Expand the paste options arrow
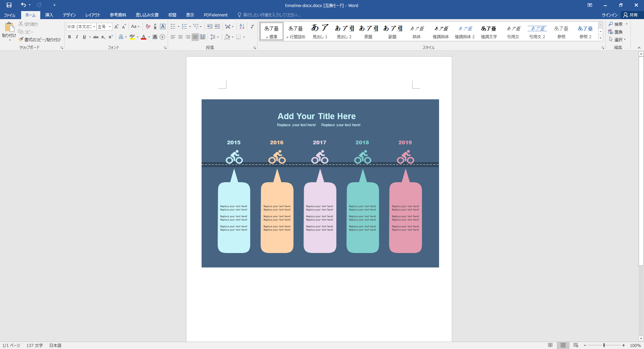Viewport: 644px width, 349px height. tap(9, 40)
